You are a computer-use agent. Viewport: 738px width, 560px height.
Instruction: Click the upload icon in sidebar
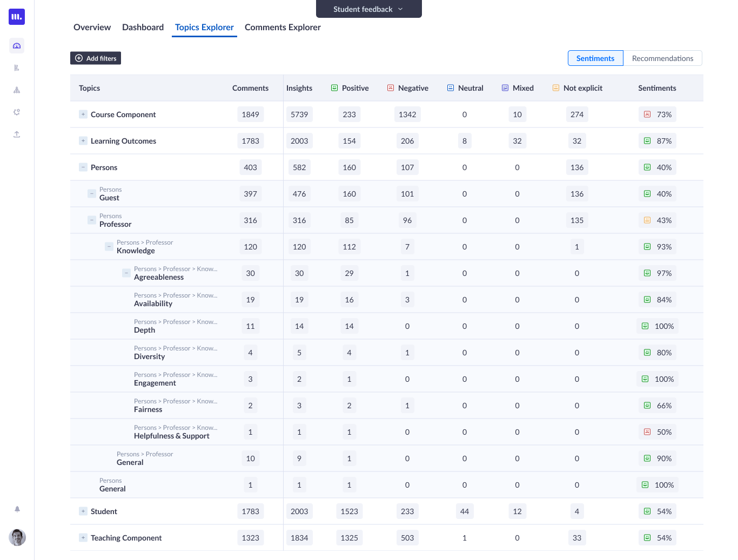point(17,134)
